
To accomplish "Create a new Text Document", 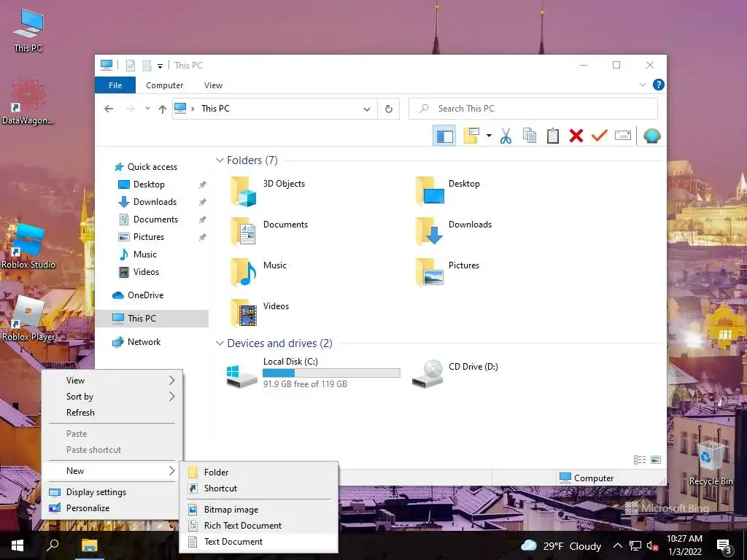I will point(259,542).
